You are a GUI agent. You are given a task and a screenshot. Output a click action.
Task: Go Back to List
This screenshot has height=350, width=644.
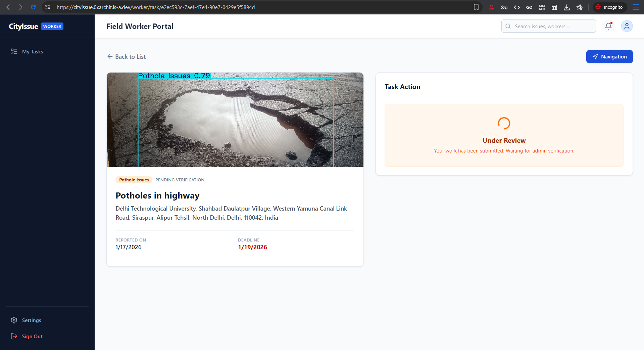pyautogui.click(x=127, y=56)
